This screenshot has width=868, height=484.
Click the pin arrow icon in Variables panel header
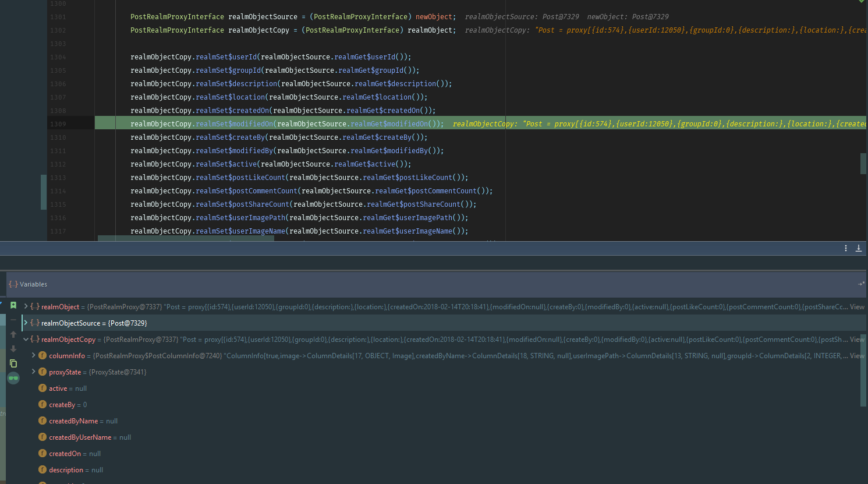862,284
